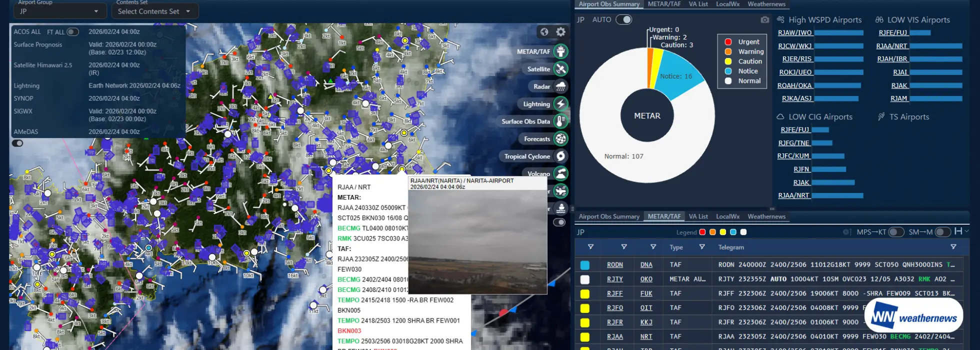Click the LOW CIG Airports cloud icon
980x350 pixels.
[780, 116]
